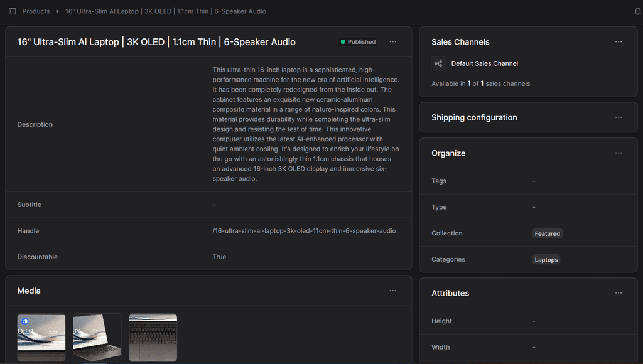Open product details three-dot menu
Image resolution: width=643 pixels, height=364 pixels.
click(x=393, y=42)
